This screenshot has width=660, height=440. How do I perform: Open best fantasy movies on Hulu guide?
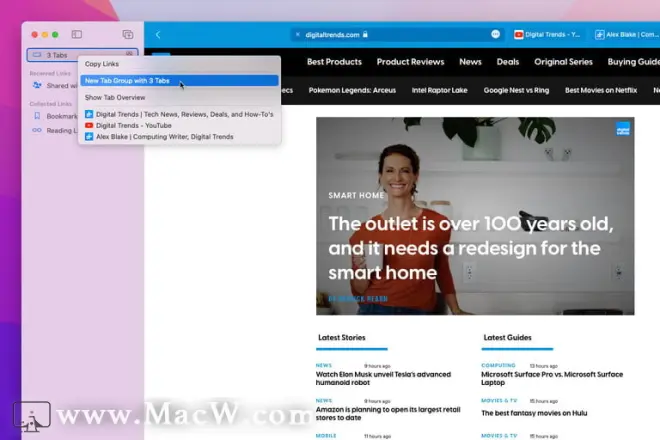[534, 413]
